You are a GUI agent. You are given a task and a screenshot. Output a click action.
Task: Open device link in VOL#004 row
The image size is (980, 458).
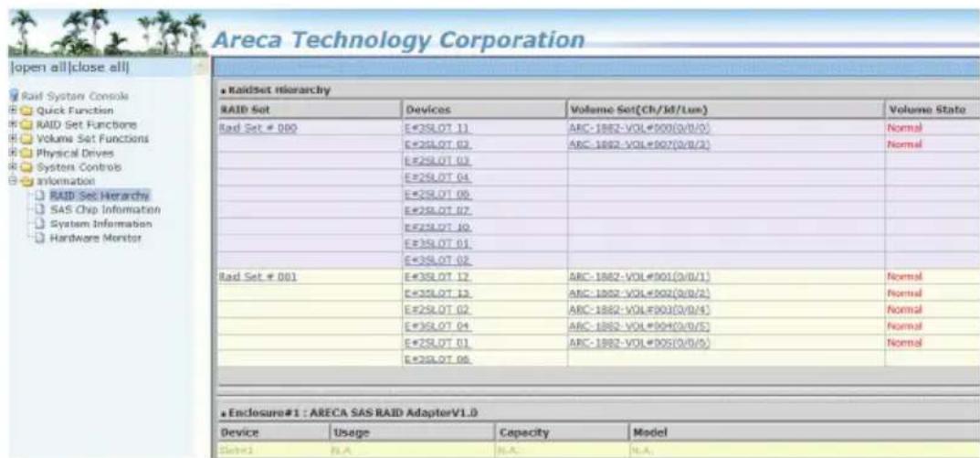coord(437,326)
